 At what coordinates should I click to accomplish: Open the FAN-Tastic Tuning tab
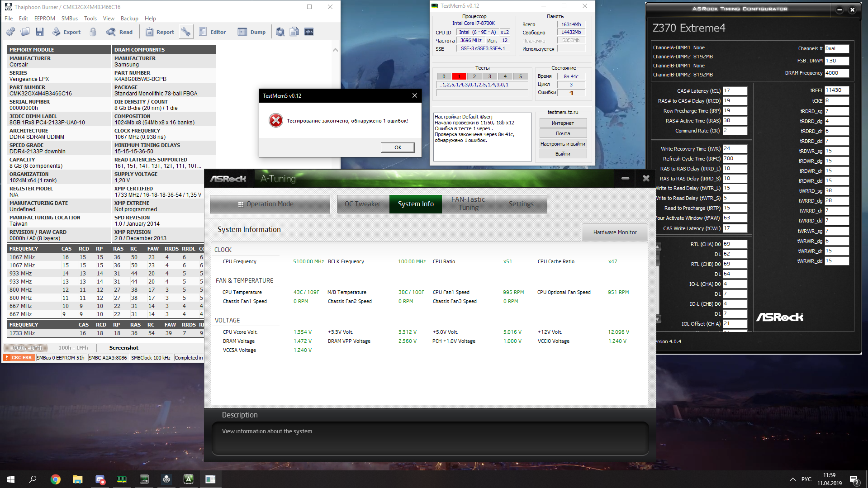click(x=468, y=204)
